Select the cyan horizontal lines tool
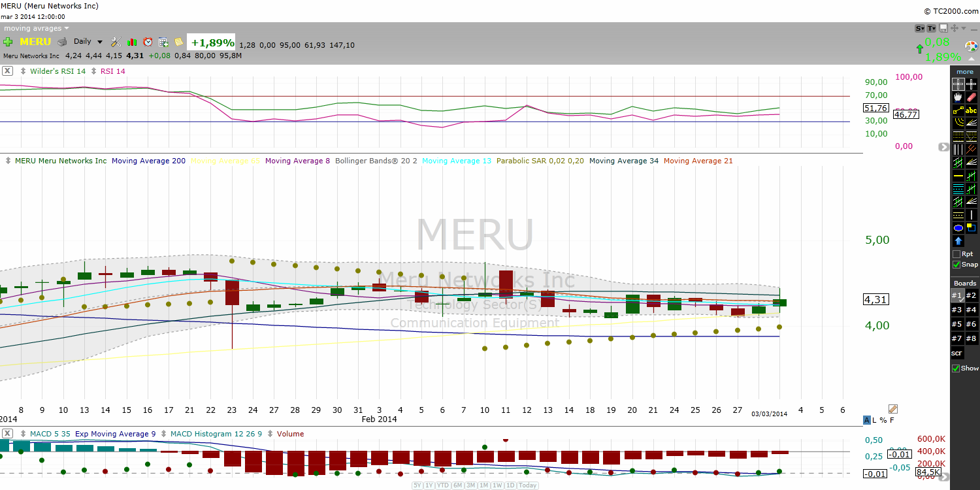Image resolution: width=980 pixels, height=490 pixels. [x=958, y=188]
